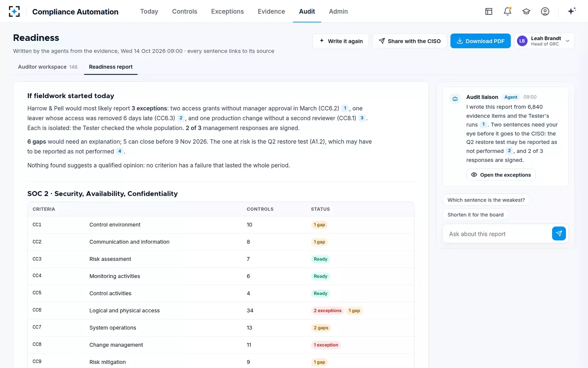Click the CONTROLS column header
The height and width of the screenshot is (368, 588).
coord(260,209)
